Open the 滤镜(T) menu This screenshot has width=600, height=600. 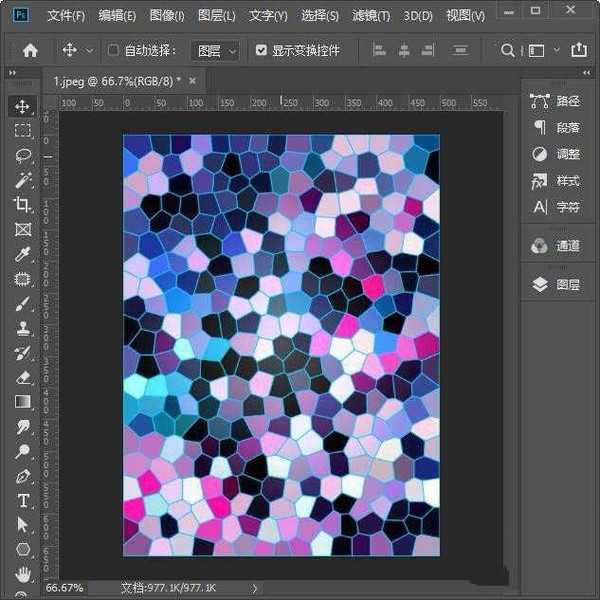[372, 16]
